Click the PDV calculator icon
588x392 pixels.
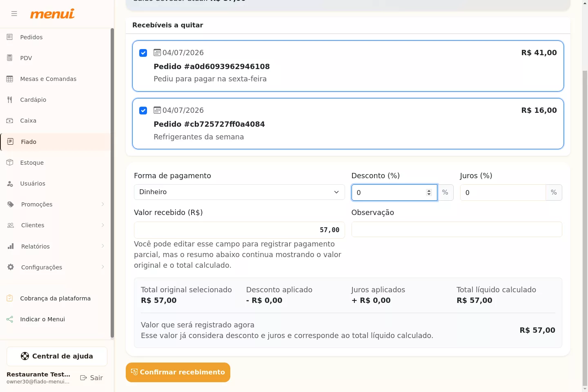tap(10, 58)
